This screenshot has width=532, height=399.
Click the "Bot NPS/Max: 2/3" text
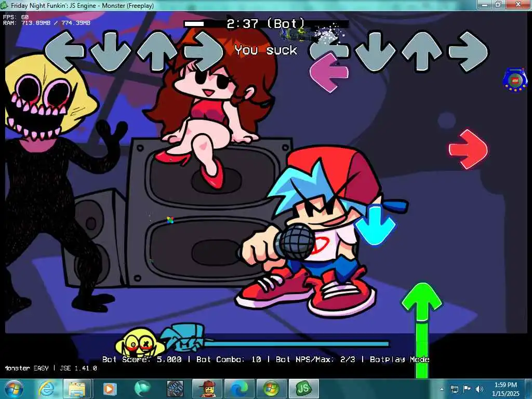click(x=315, y=360)
